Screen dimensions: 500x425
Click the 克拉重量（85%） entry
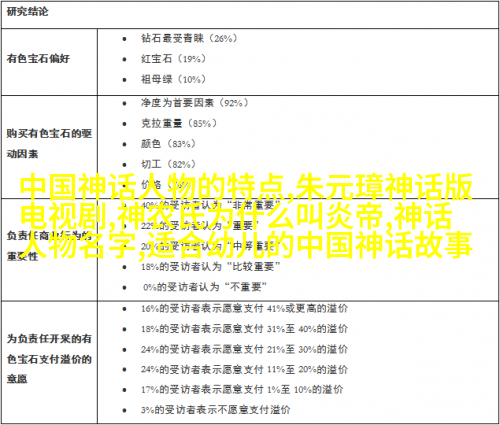point(179,123)
